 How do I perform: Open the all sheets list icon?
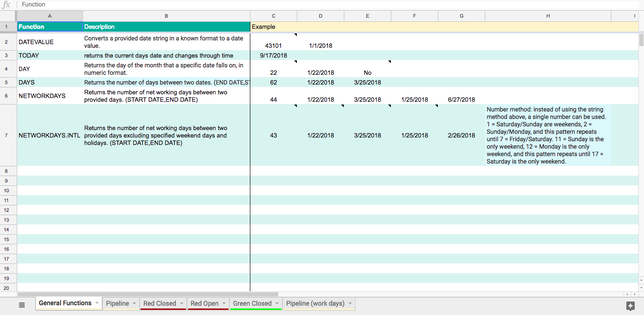(x=21, y=305)
